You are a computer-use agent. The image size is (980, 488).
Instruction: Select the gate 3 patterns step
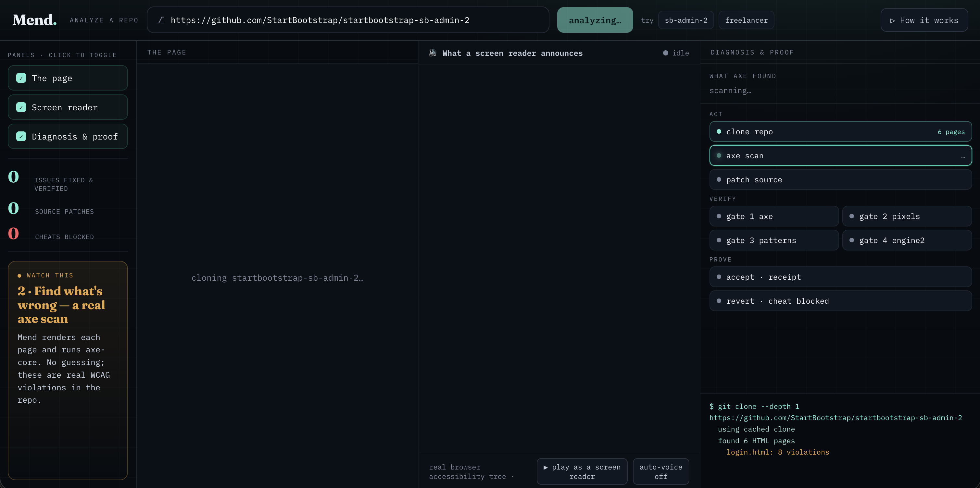pos(774,240)
